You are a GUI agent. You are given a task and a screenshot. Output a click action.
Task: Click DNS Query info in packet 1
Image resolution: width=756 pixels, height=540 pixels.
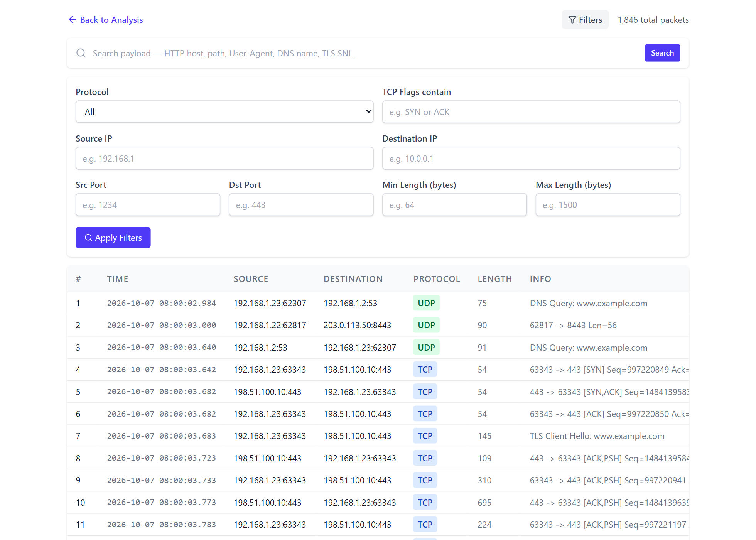[589, 303]
